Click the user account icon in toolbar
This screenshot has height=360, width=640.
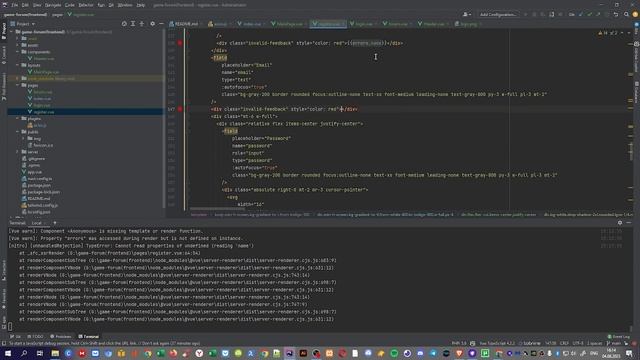point(467,15)
